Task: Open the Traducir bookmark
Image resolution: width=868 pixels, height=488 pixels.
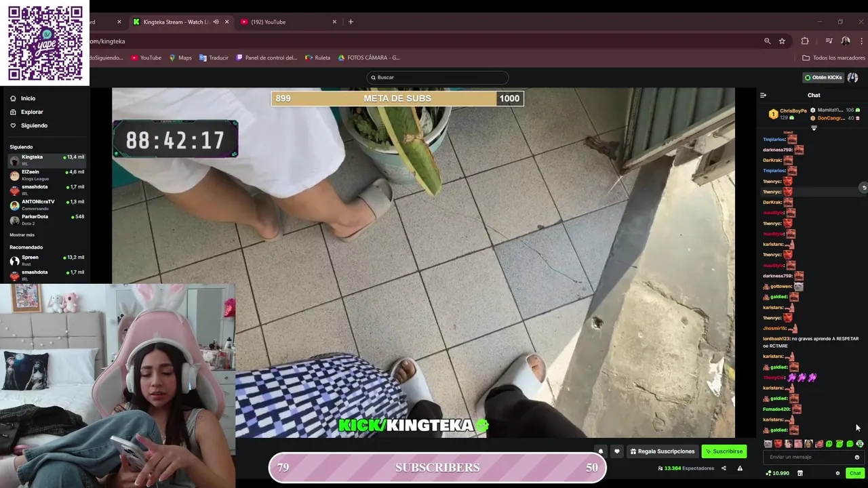Action: pos(214,58)
